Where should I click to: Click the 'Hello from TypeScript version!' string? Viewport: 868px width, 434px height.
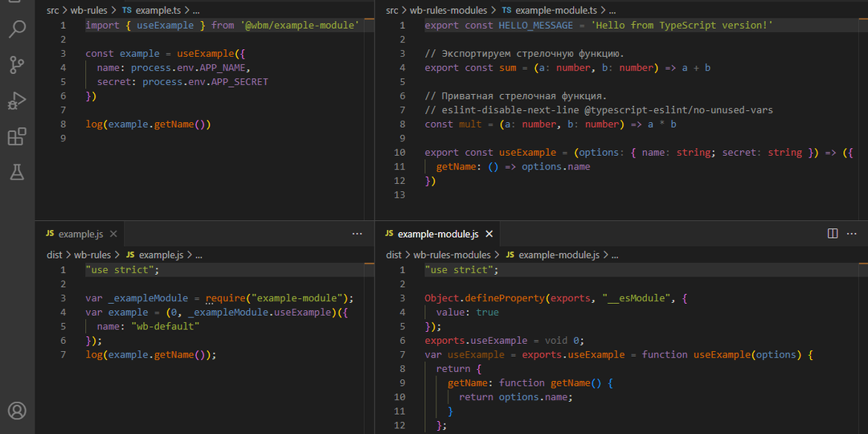(681, 25)
